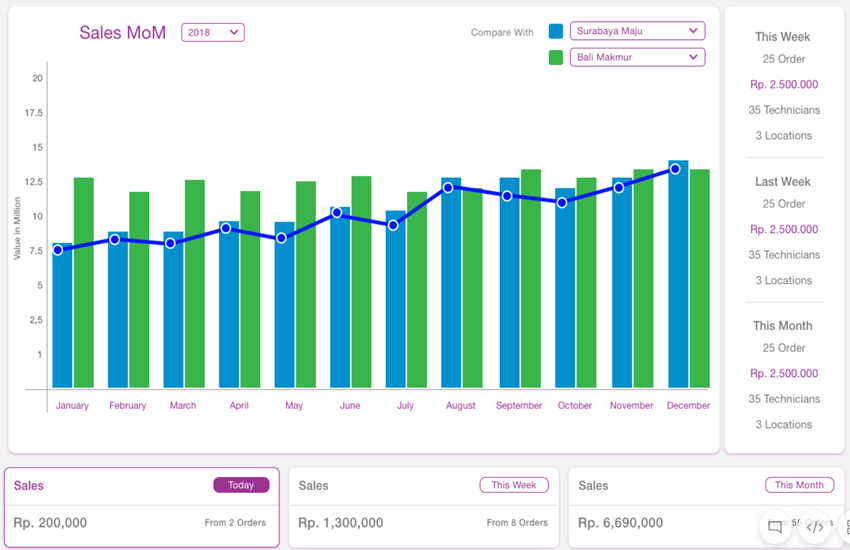Image resolution: width=850 pixels, height=550 pixels.
Task: Click the December axis label
Action: pyautogui.click(x=688, y=405)
